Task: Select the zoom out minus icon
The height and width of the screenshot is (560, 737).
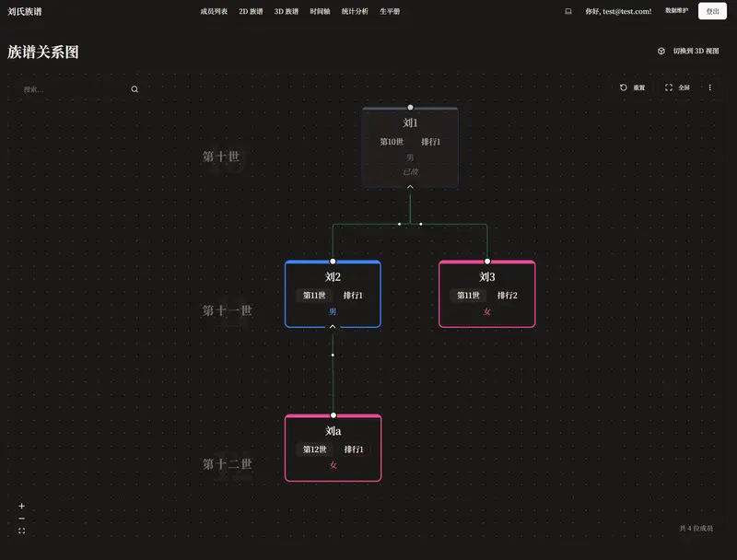Action: coord(21,518)
